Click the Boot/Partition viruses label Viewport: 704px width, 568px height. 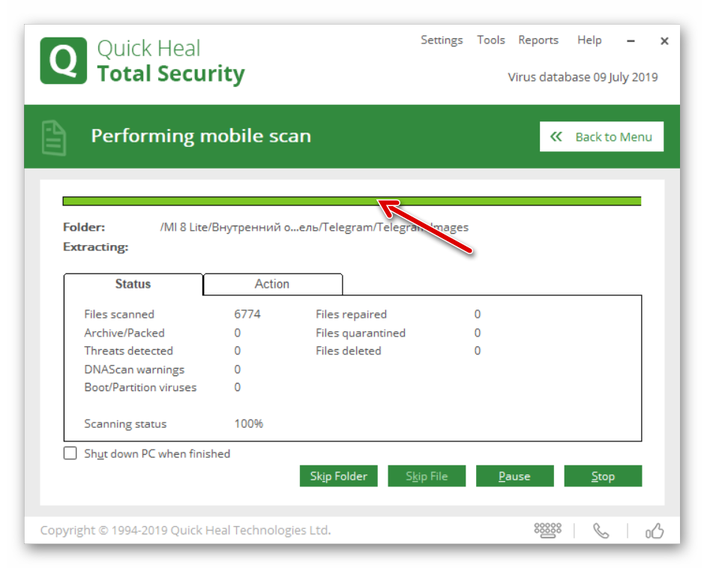140,387
